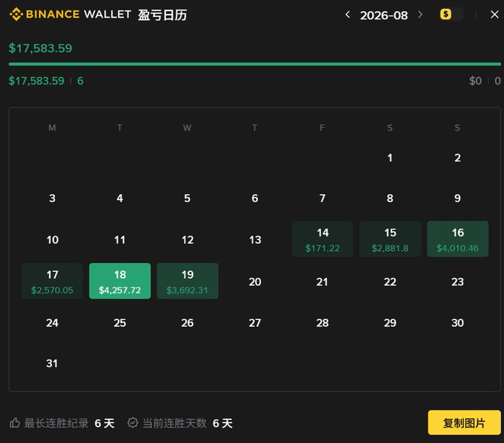Click calendar day 11
This screenshot has height=443, width=504.
point(120,240)
